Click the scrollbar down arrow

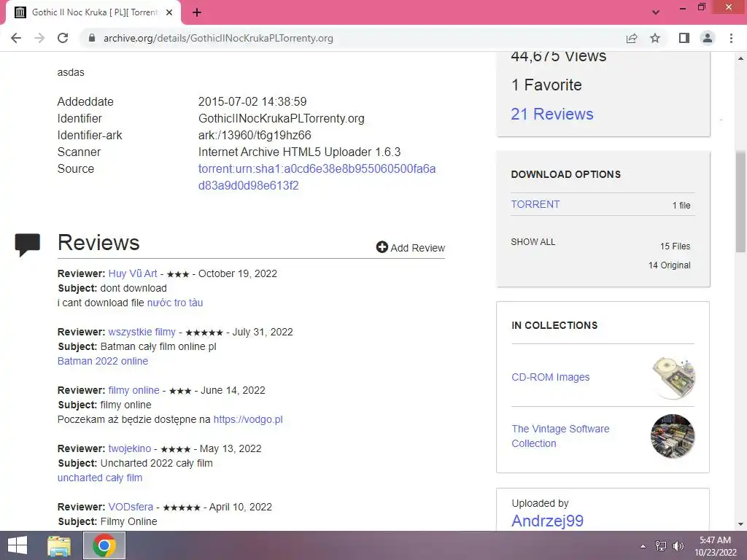(x=741, y=524)
